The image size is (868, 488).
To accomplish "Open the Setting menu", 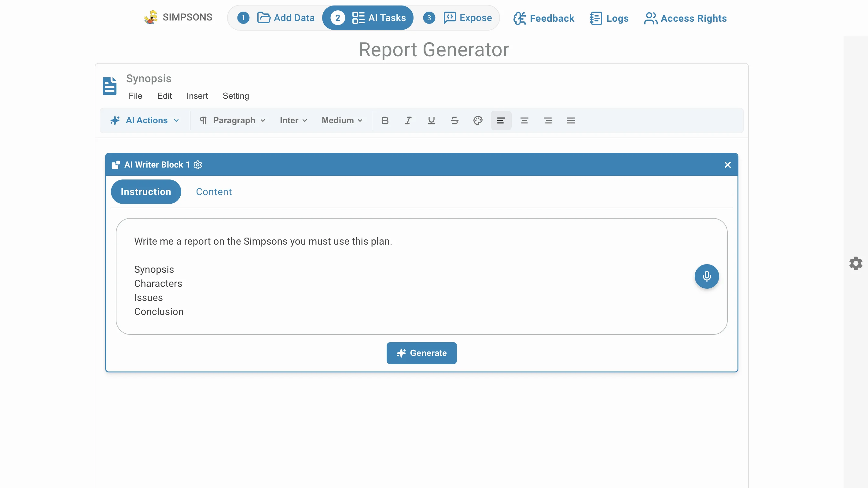I will [236, 96].
